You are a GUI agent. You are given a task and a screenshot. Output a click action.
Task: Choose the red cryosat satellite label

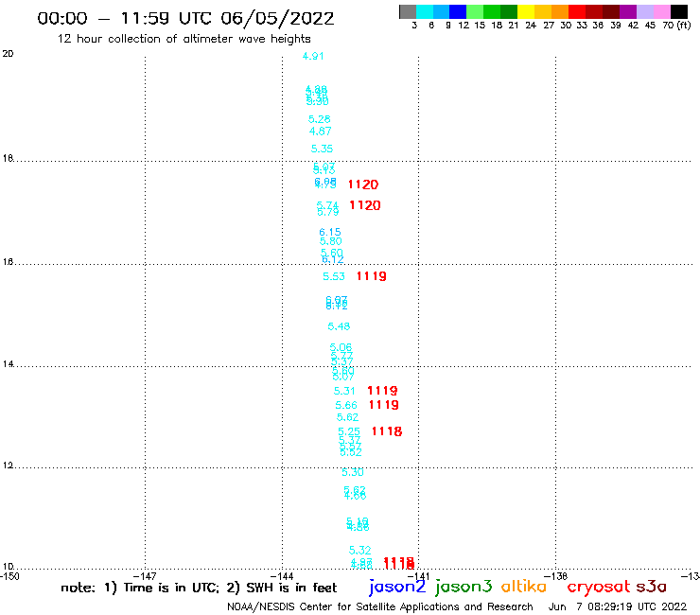click(599, 587)
